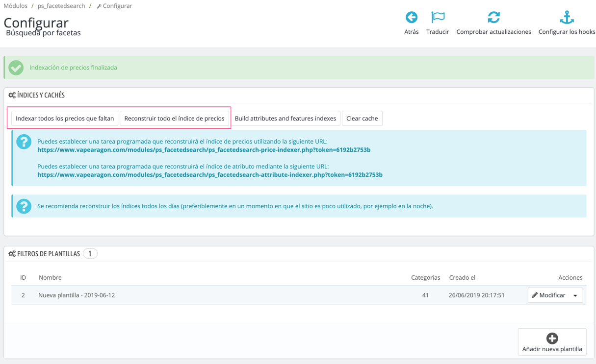
Task: Open ps_facetedsearch breadcrumb link
Action: [61, 6]
